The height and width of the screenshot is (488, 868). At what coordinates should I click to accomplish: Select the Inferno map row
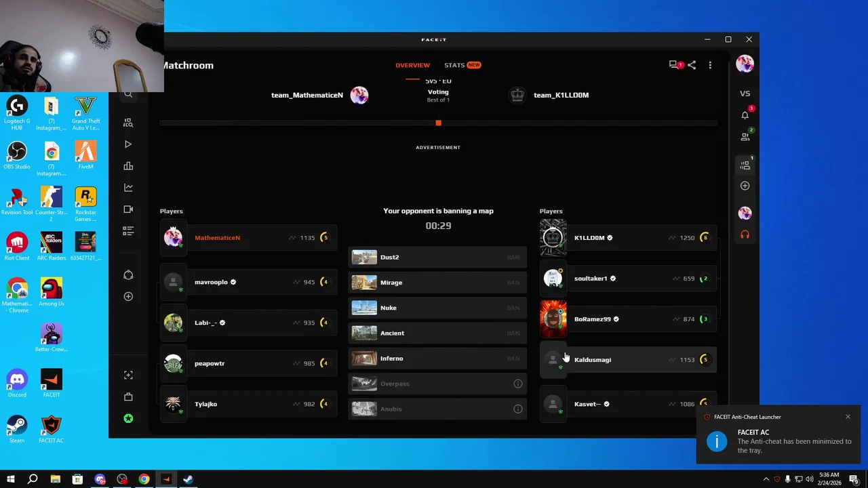[x=437, y=359]
